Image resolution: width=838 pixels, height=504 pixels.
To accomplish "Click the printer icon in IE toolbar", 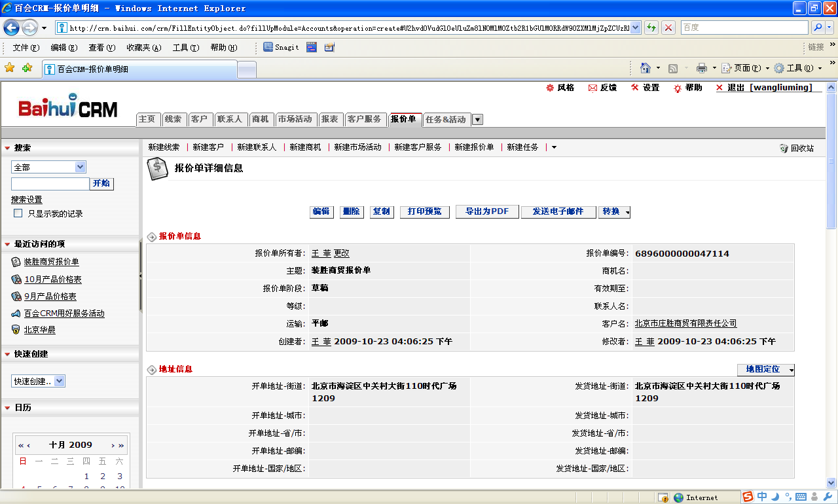I will (x=702, y=68).
